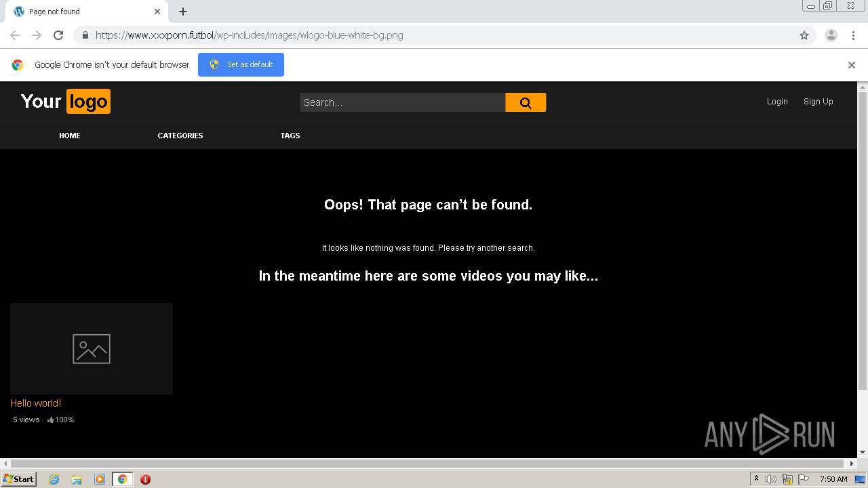The width and height of the screenshot is (868, 488).
Task: Click the Oops! That page can’t be found heading
Action: point(428,205)
